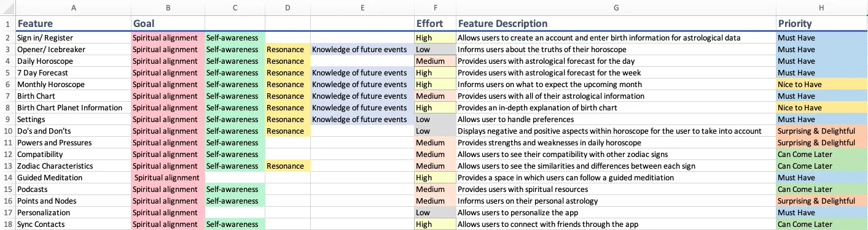The image size is (868, 230).
Task: Select row 18 header number
Action: tap(7, 224)
